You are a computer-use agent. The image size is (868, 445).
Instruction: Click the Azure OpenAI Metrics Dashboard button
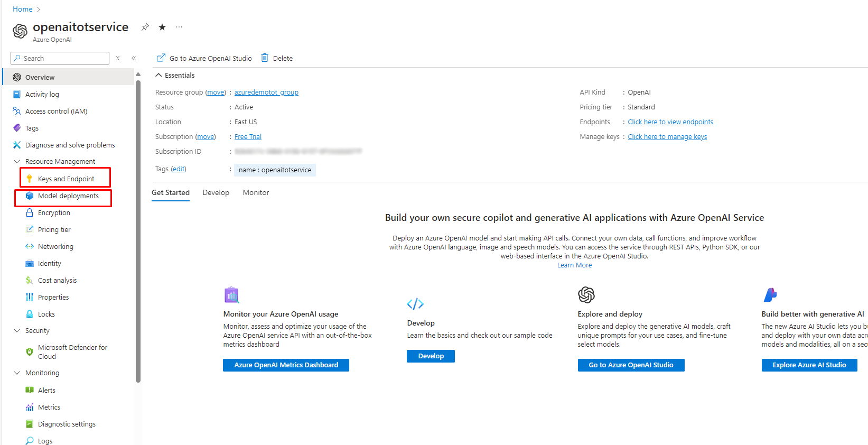(286, 365)
